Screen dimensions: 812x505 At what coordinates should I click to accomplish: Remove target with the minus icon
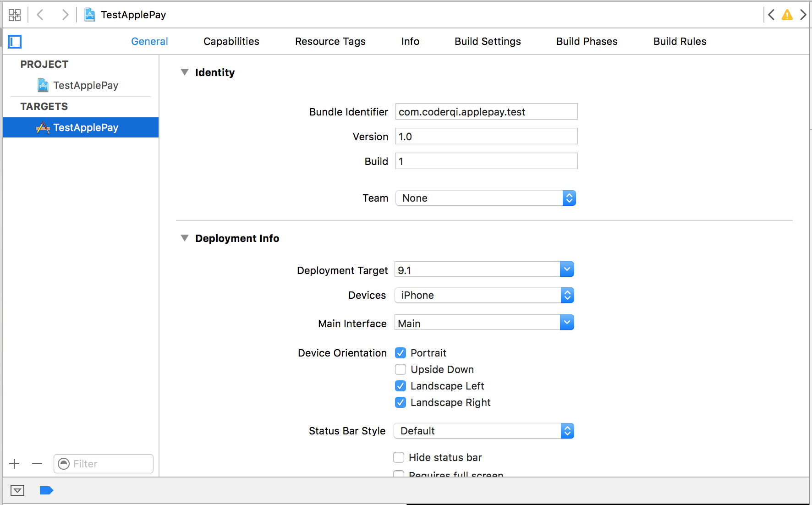pyautogui.click(x=37, y=464)
